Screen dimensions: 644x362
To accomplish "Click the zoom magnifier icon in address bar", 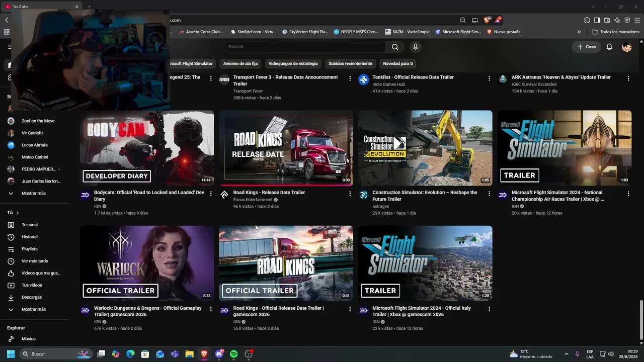I will 463,20.
